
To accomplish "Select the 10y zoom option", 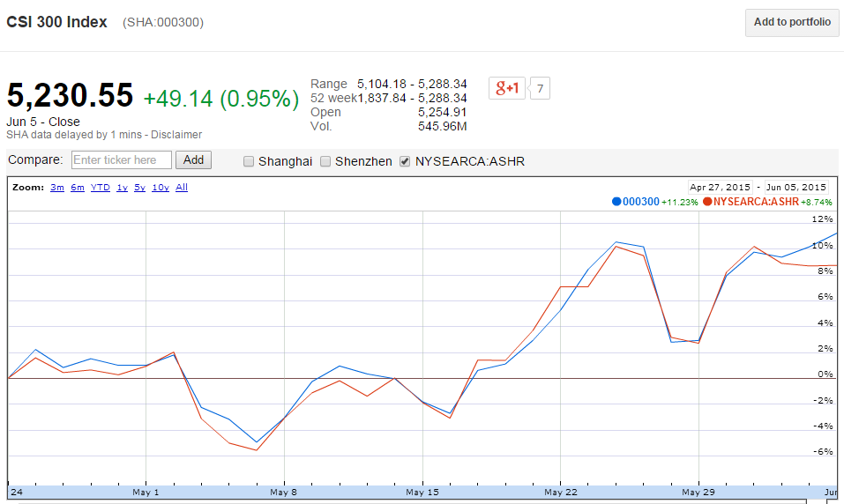I will coord(160,187).
